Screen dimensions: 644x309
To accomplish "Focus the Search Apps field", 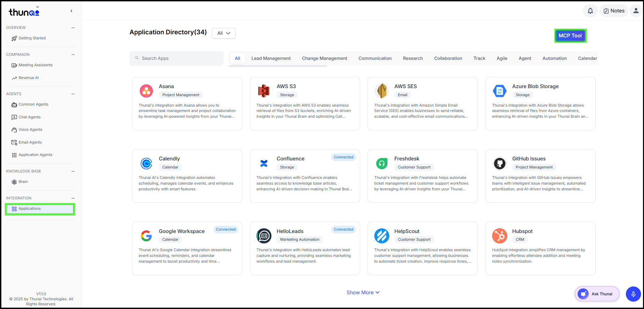I will pyautogui.click(x=176, y=59).
